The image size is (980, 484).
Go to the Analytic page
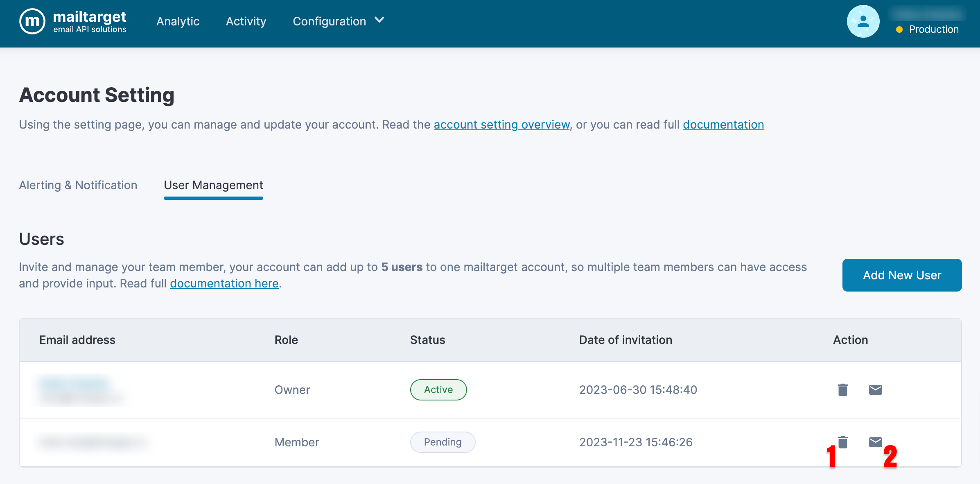click(178, 21)
